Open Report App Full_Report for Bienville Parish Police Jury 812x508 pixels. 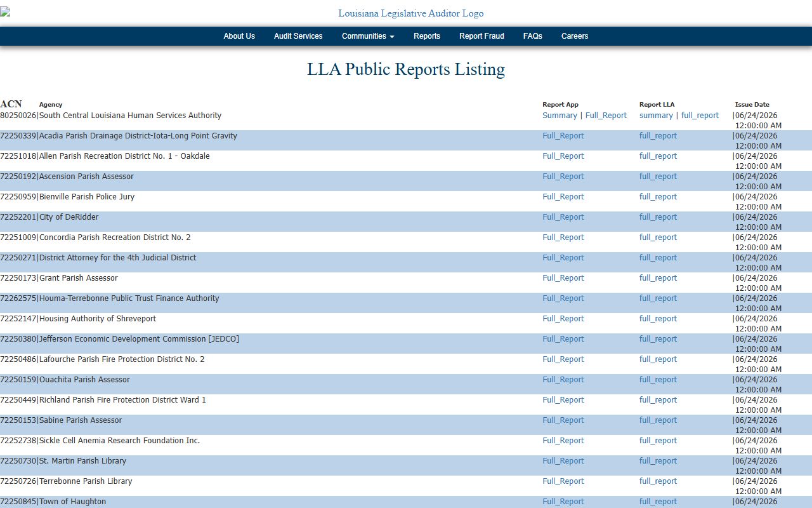[563, 197]
